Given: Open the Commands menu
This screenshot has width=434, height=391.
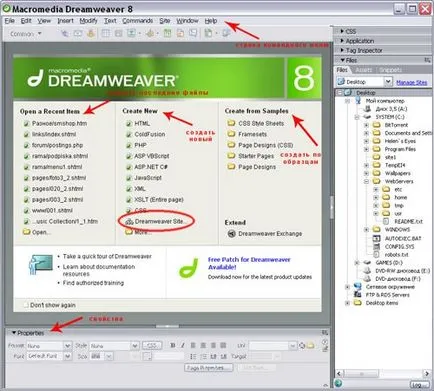Looking at the screenshot, I should tap(137, 21).
